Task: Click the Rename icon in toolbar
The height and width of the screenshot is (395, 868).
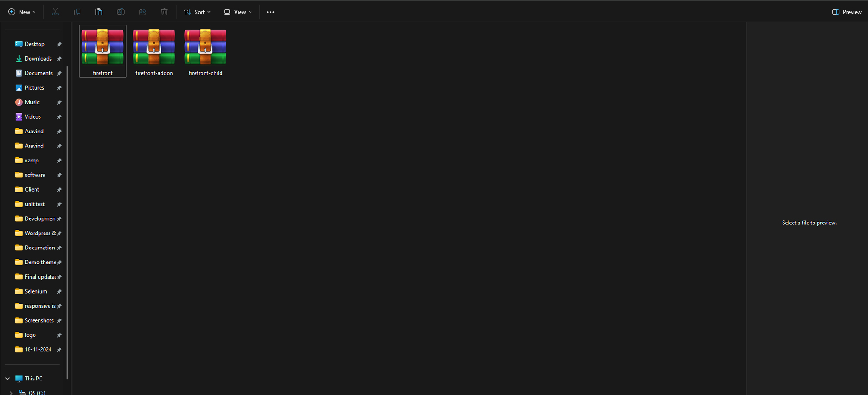Action: pos(120,12)
